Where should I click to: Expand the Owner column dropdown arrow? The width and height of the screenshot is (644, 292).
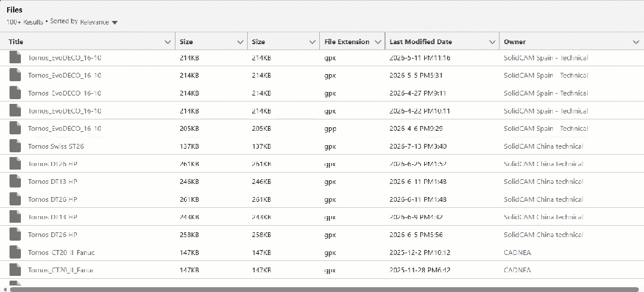tap(637, 42)
